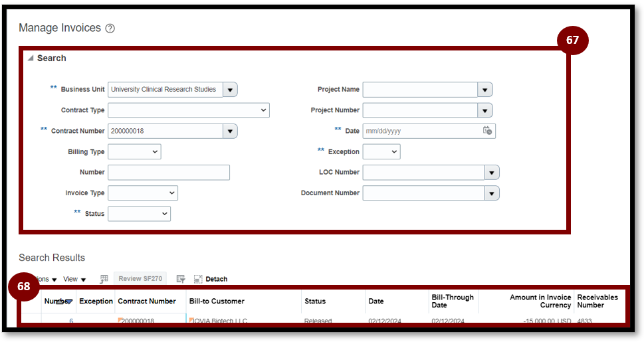Sort by the Number column header
Viewport: 644px width, 342px height.
coord(58,301)
